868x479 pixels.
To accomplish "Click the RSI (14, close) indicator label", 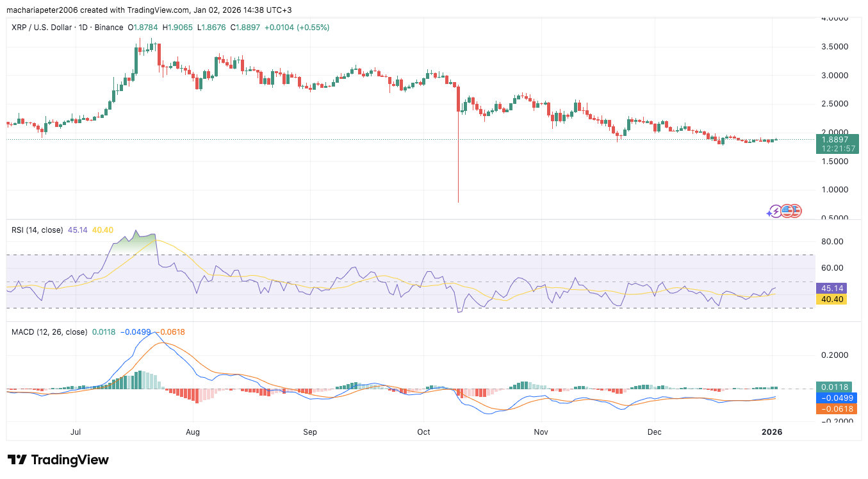I will point(37,230).
